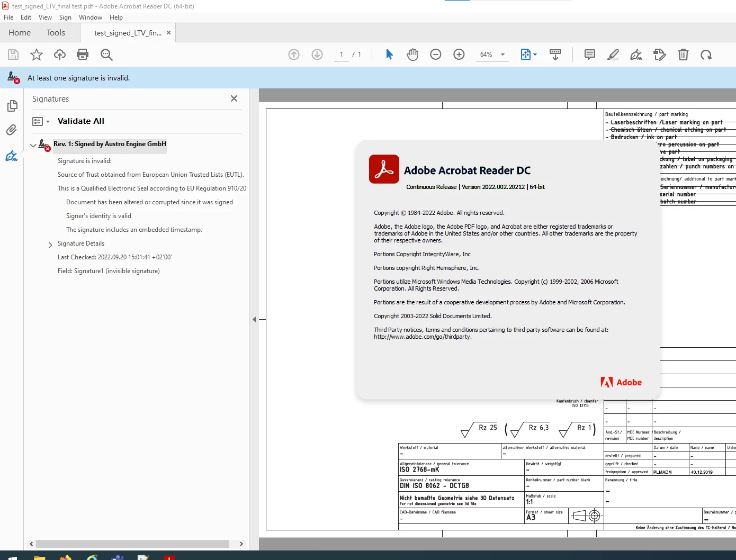This screenshot has height=560, width=736.
Task: Select 'Document has been altered or corrupted' row
Action: (149, 202)
